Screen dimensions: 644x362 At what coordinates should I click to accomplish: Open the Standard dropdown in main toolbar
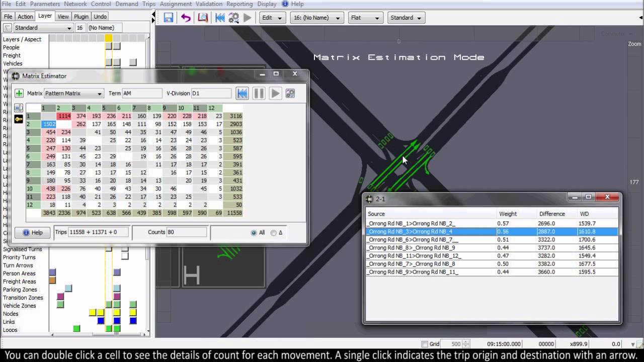pos(406,18)
